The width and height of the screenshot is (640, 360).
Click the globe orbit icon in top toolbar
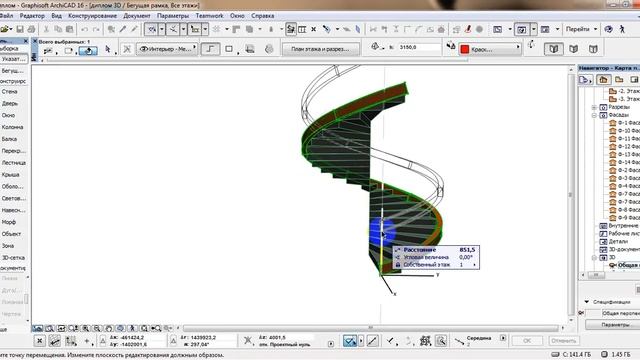coord(609,29)
